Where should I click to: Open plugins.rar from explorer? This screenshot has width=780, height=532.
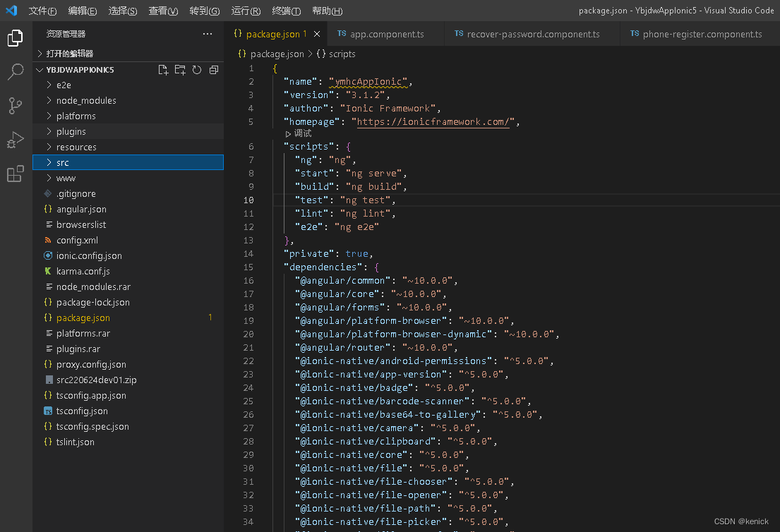click(x=128, y=349)
